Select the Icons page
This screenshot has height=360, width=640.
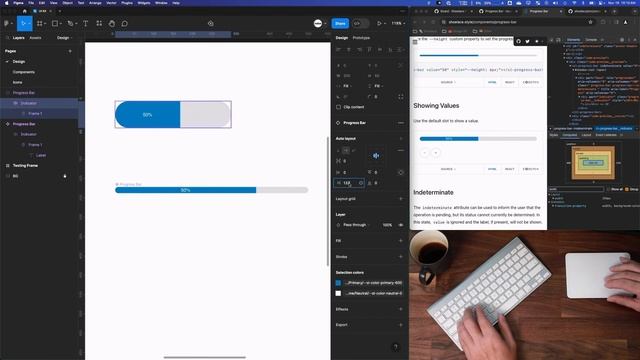pyautogui.click(x=18, y=82)
